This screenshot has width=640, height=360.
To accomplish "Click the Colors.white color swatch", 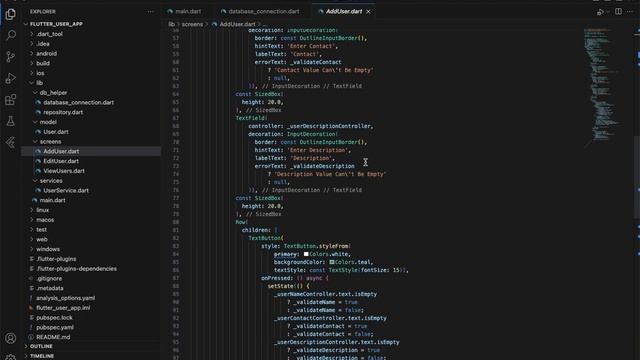I will [x=306, y=254].
